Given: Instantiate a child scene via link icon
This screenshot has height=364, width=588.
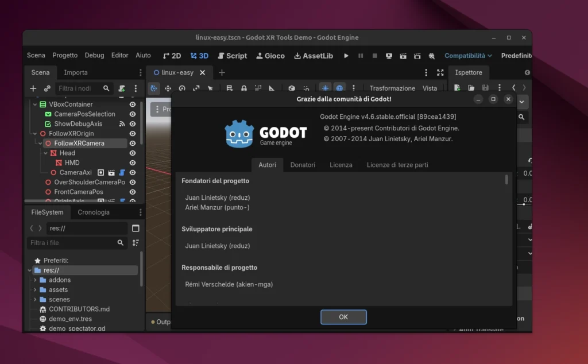Looking at the screenshot, I should tap(47, 88).
